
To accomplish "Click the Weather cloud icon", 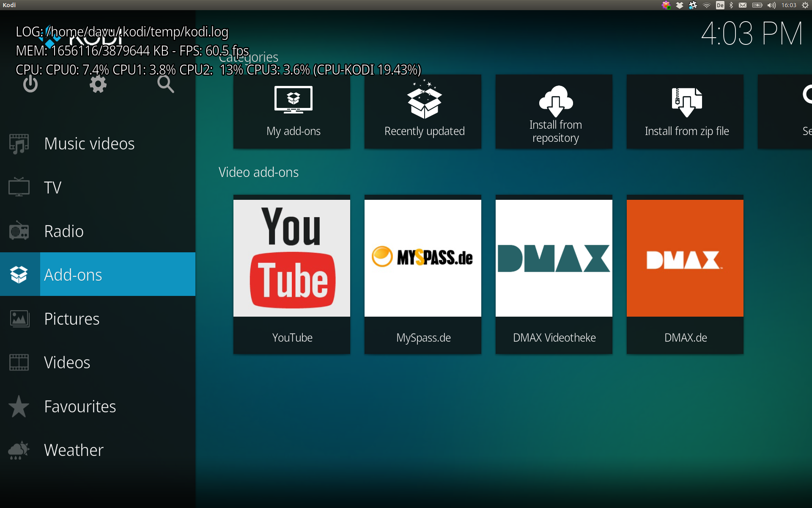I will pos(19,450).
